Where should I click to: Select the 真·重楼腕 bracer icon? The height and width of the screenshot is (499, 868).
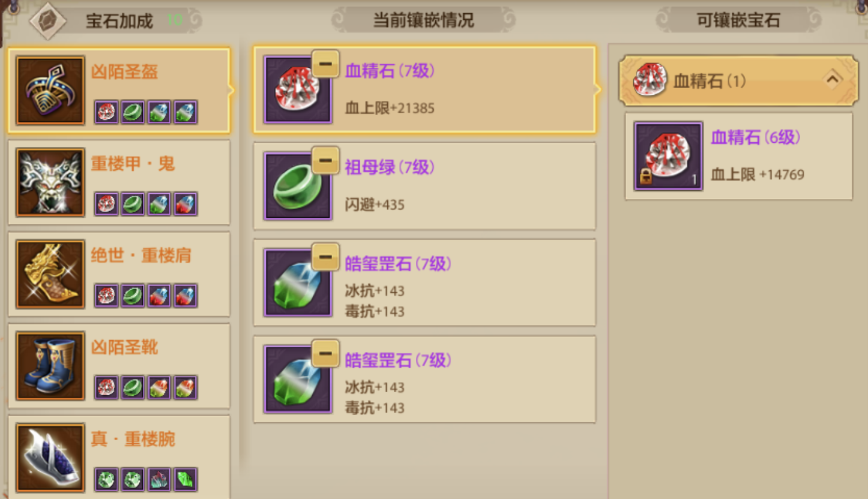[x=50, y=458]
